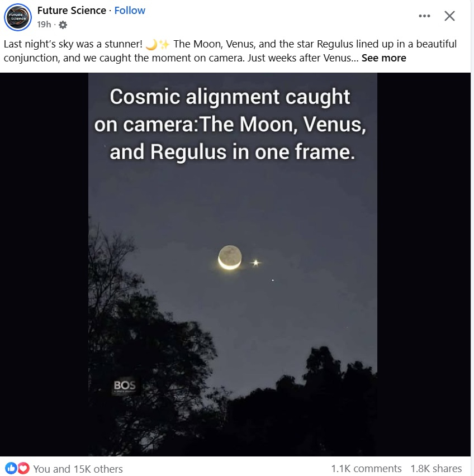Click the crescent moon emoji in post text
This screenshot has height=476, width=474.
[x=151, y=44]
